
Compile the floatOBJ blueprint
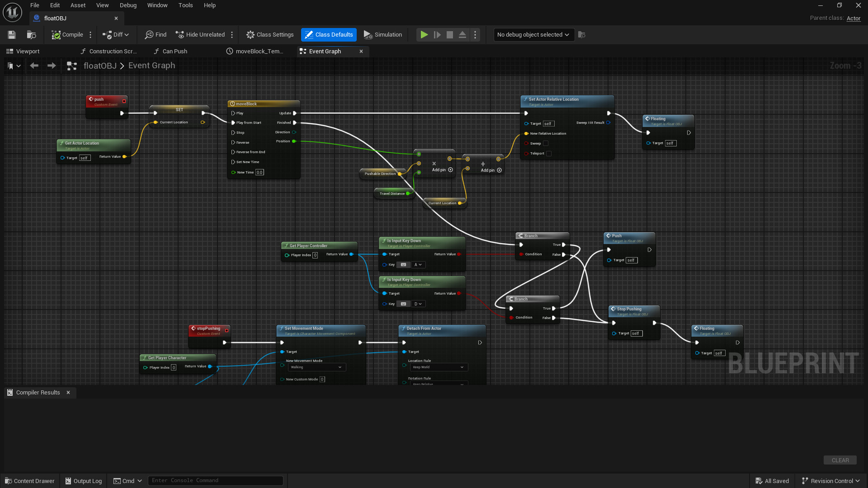[x=69, y=34]
